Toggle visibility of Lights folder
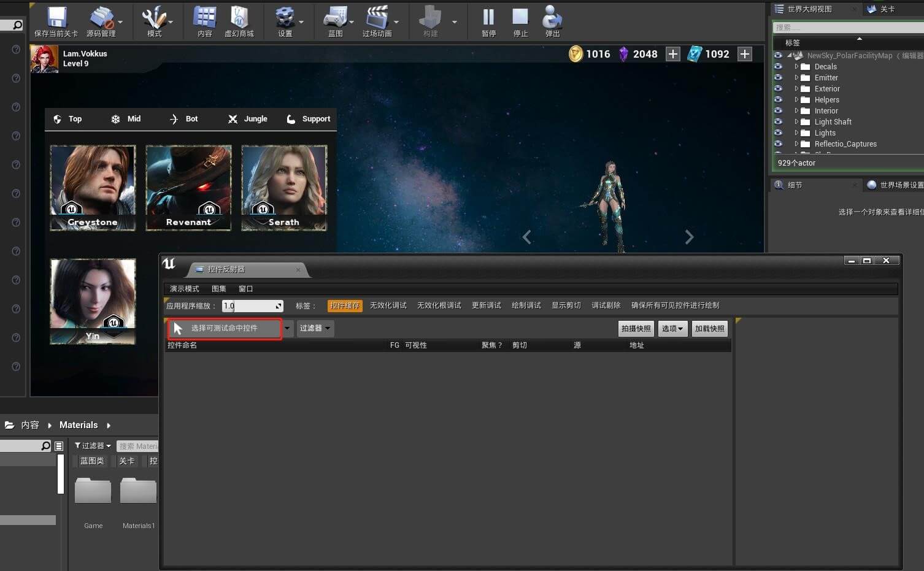 tap(778, 132)
